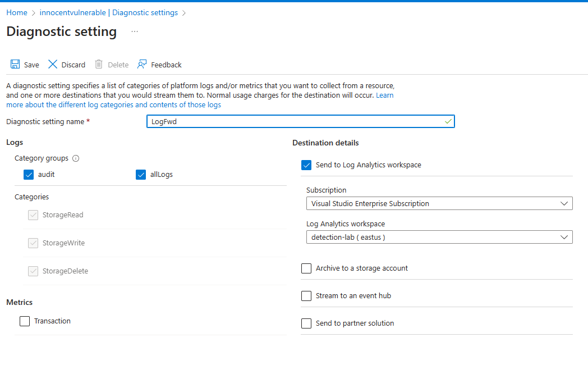This screenshot has width=588, height=374.
Task: Open innocentvulnerable Diagnostic settings breadcrumb
Action: pos(109,12)
